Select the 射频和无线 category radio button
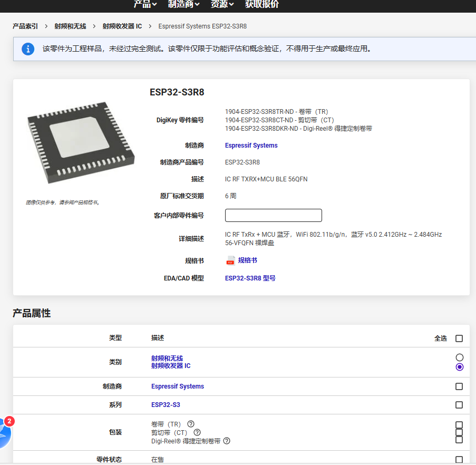476x465 pixels. [459, 358]
